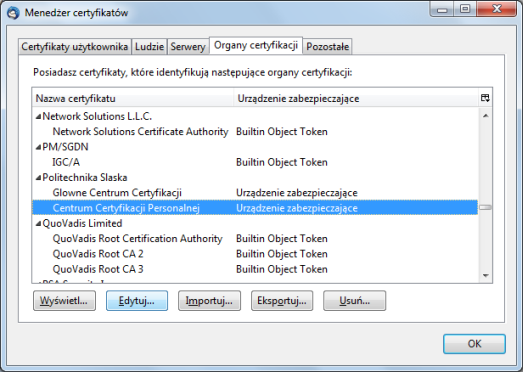Click Builtin Object Token in IGC/A row
The image size is (523, 372).
click(282, 162)
